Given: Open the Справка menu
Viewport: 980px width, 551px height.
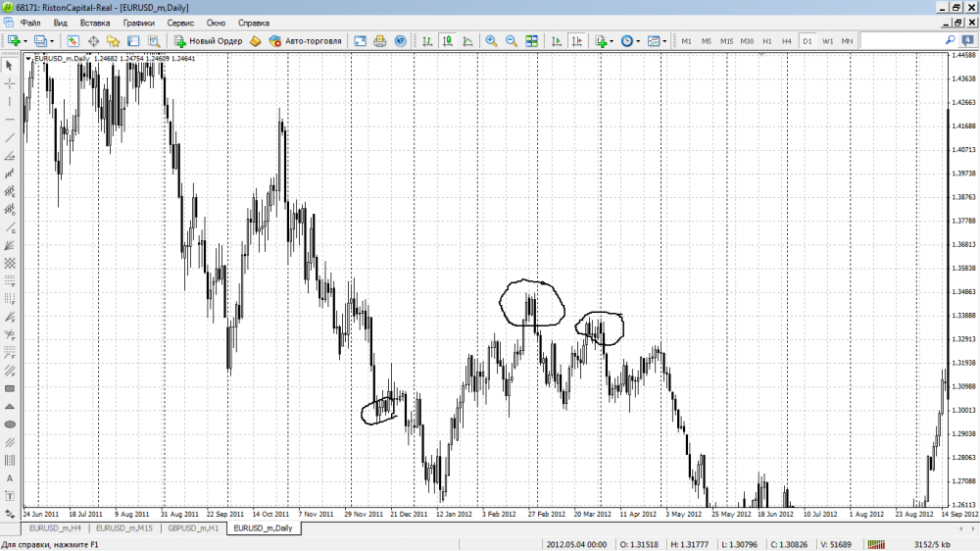Looking at the screenshot, I should [254, 24].
